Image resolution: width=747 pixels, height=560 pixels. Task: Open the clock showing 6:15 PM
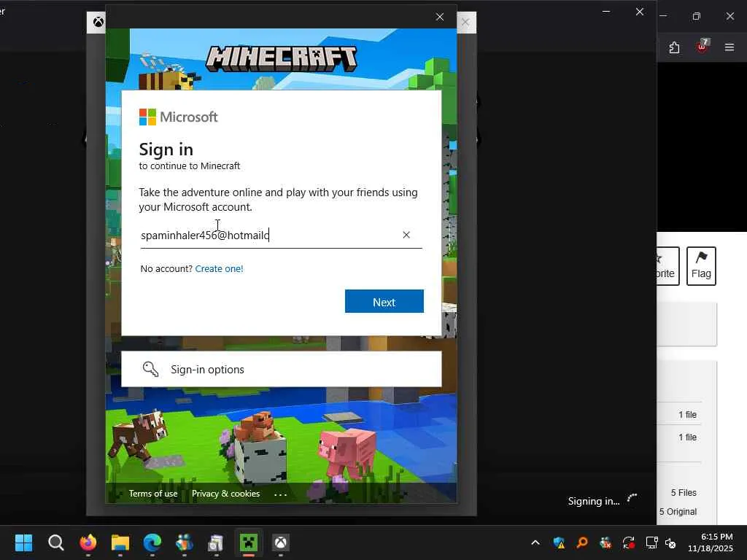(711, 542)
